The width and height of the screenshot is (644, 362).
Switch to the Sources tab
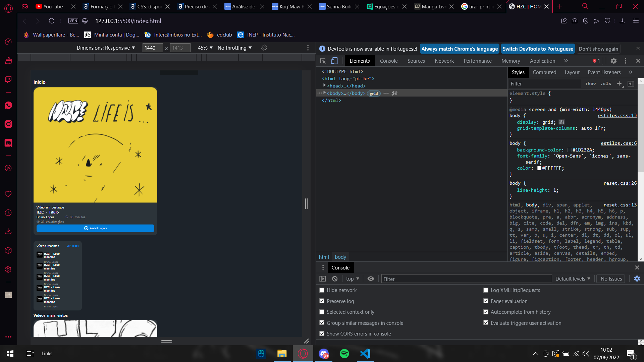(416, 61)
